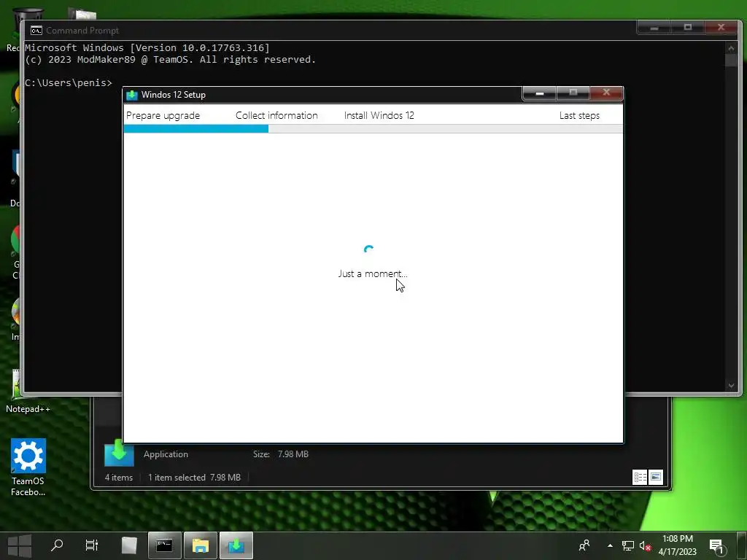Click the Last steps step label
Screen dimensions: 747x560
tap(579, 116)
